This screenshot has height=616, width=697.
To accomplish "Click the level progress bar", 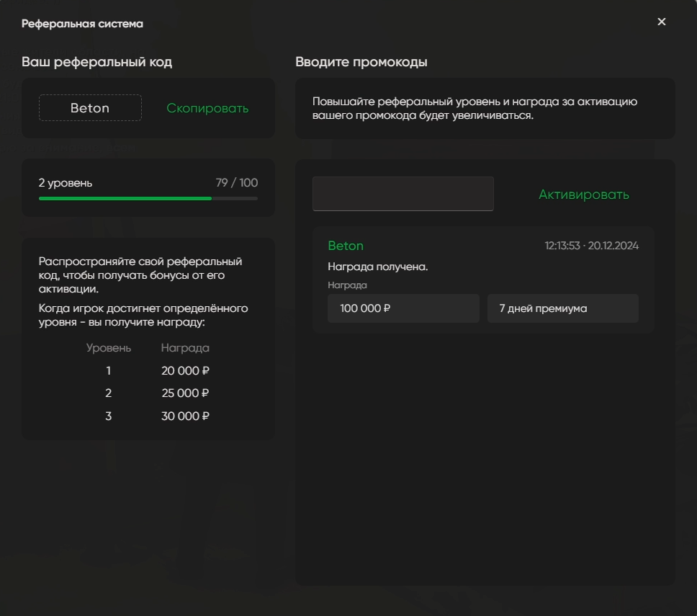I will coord(148,198).
